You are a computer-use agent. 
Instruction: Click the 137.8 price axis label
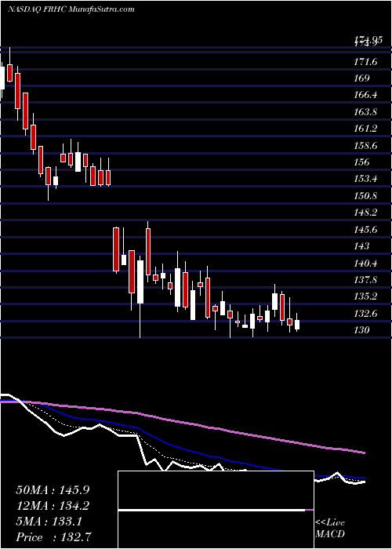[x=365, y=279]
